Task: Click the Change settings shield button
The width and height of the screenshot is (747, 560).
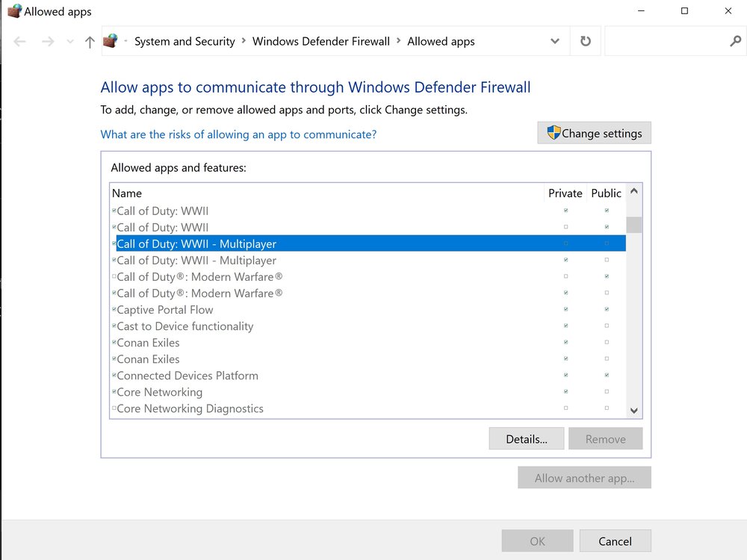Action: coord(594,134)
